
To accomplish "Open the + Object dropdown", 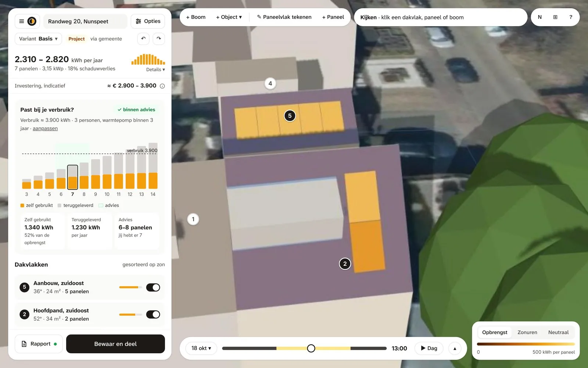I will (x=229, y=17).
